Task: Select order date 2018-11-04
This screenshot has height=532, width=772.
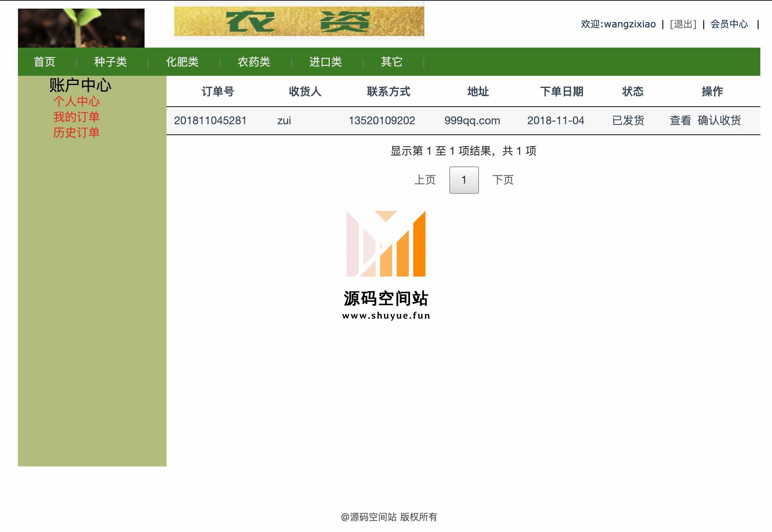Action: (x=556, y=120)
